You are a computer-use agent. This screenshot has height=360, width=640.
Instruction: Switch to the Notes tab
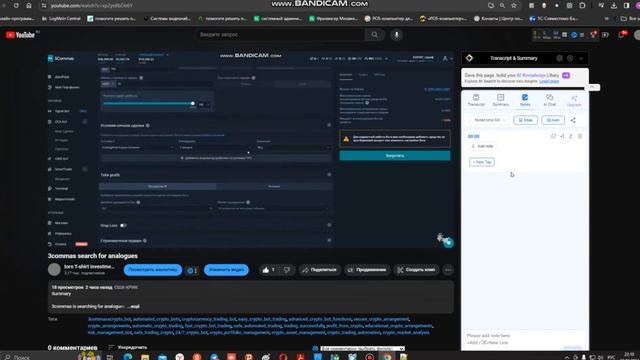click(x=525, y=100)
